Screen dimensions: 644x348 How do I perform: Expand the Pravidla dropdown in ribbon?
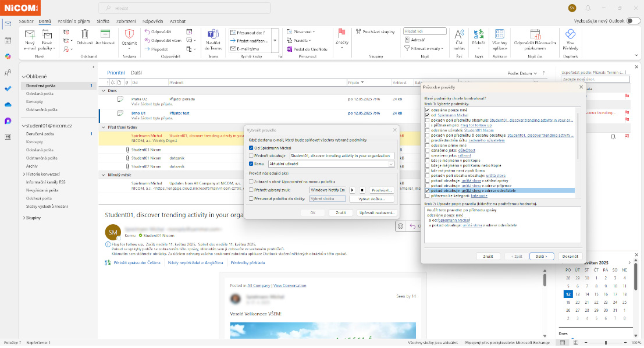coord(303,41)
